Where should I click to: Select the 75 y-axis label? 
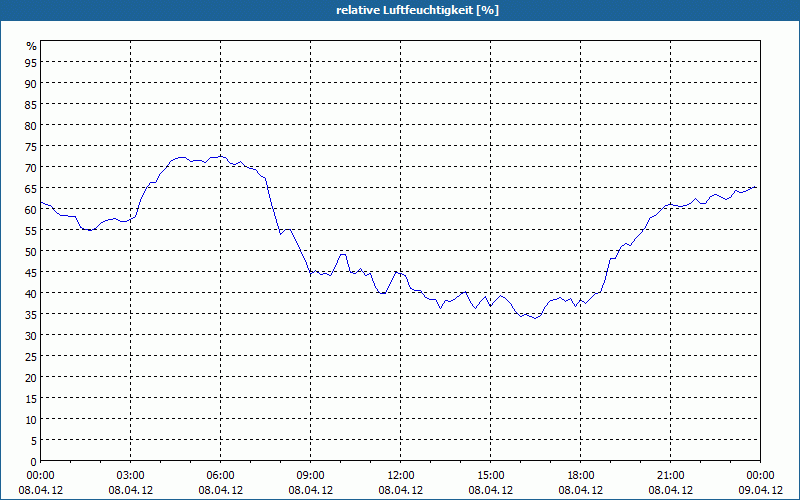[31, 146]
